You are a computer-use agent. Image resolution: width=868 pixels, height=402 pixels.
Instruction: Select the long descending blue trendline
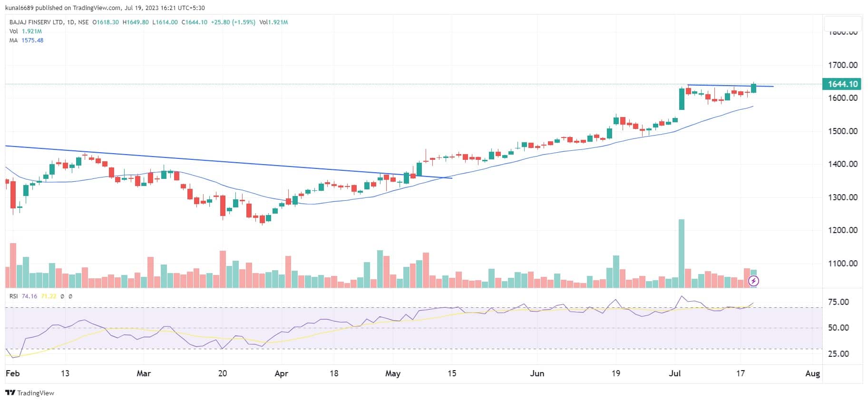pyautogui.click(x=228, y=162)
